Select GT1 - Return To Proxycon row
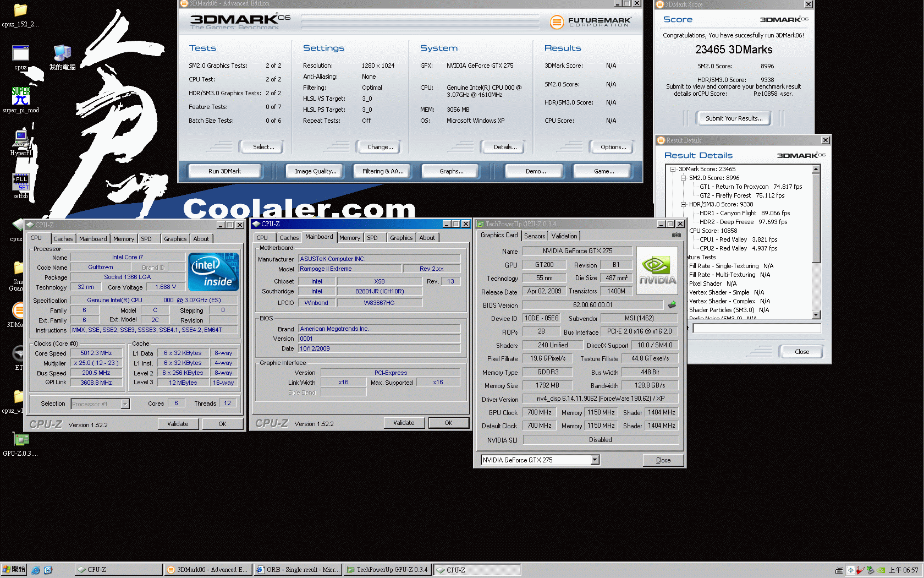This screenshot has height=578, width=924. point(750,187)
